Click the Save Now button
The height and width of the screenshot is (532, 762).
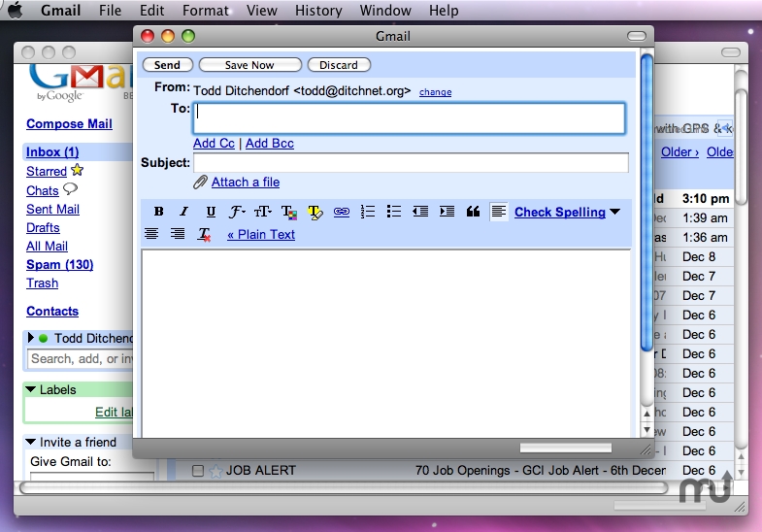249,65
